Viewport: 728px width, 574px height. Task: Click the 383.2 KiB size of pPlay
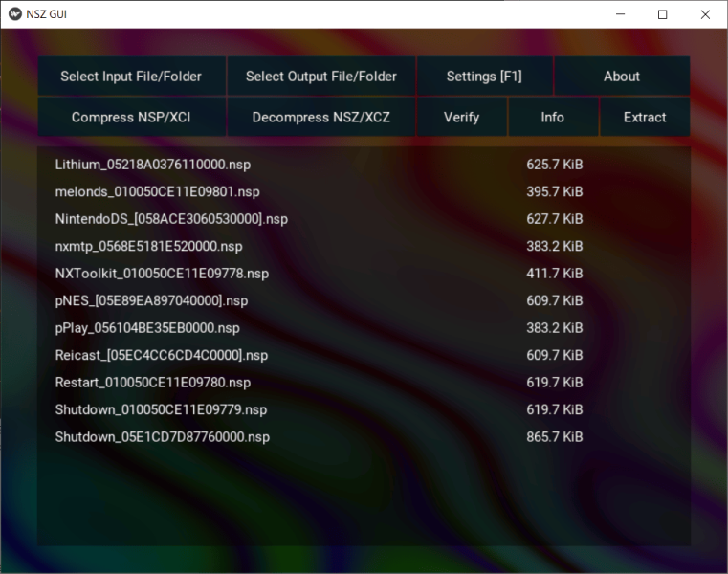point(554,328)
